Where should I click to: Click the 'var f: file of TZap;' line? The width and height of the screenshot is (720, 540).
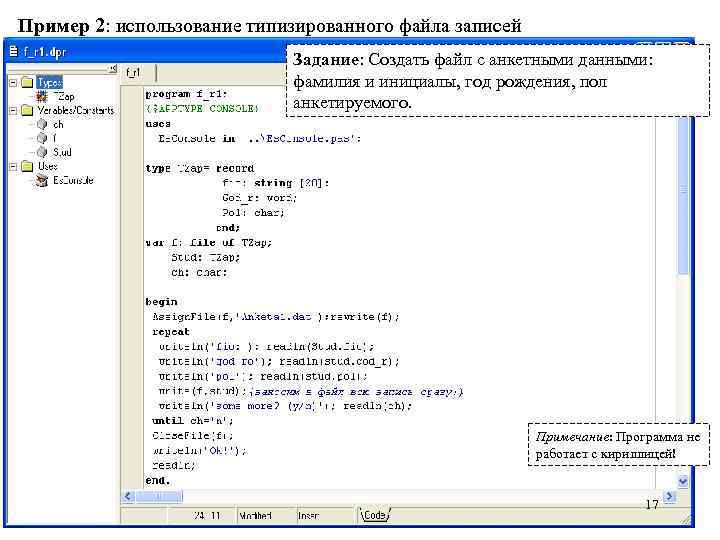(x=208, y=242)
